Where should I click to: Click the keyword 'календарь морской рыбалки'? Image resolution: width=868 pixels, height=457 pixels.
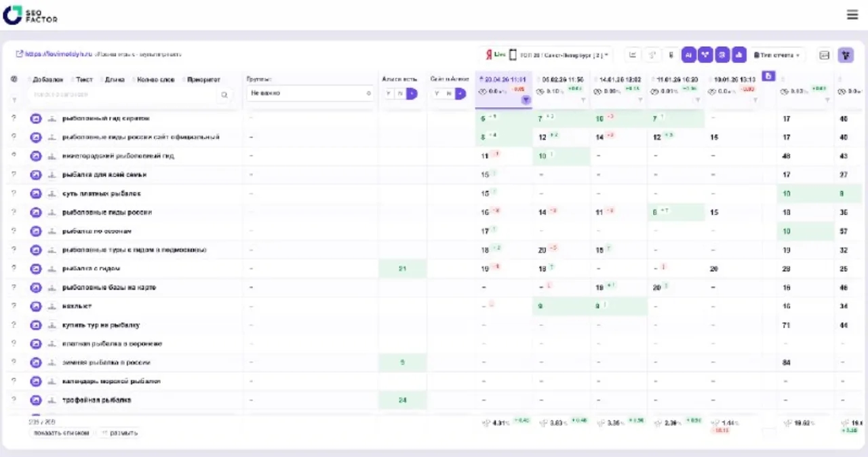click(x=111, y=381)
